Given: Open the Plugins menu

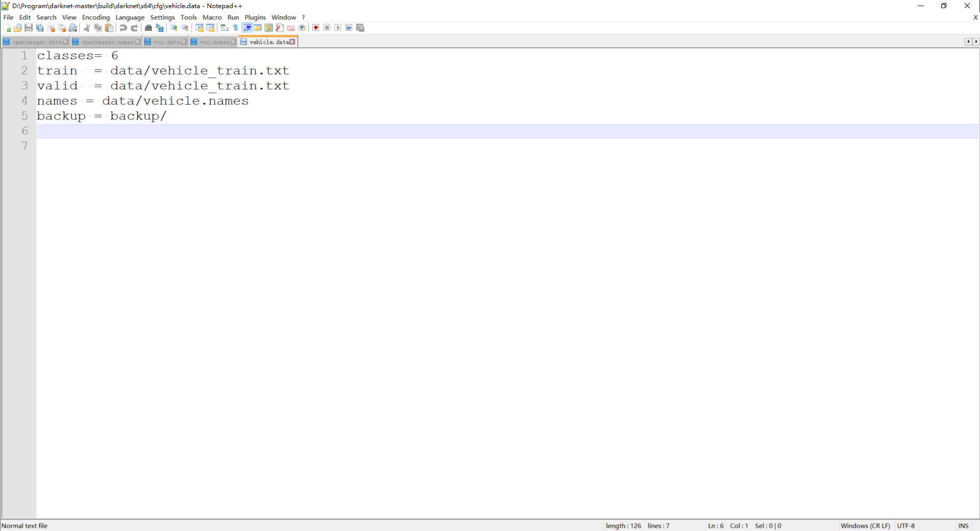Looking at the screenshot, I should (x=255, y=17).
